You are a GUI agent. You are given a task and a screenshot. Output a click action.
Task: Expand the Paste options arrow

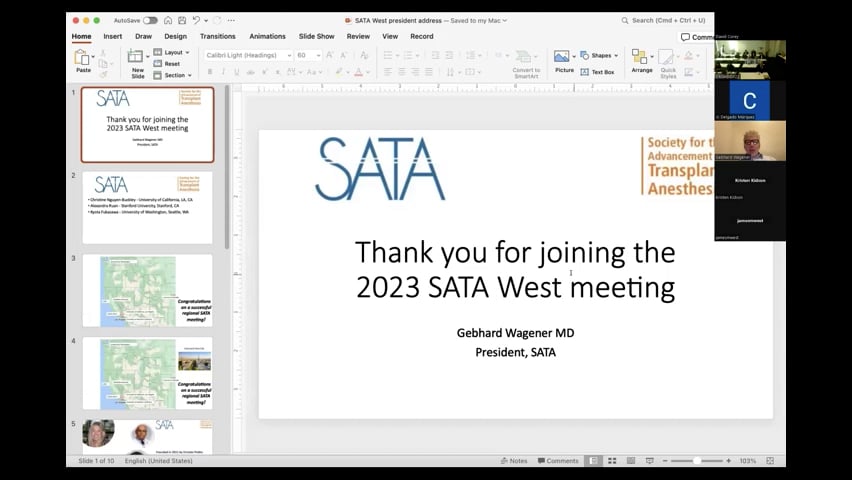pyautogui.click(x=93, y=57)
